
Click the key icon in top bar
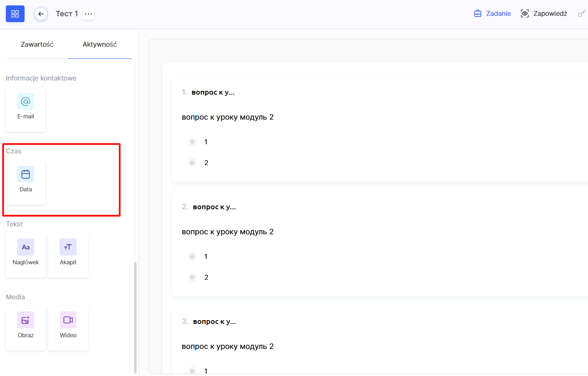tap(581, 14)
